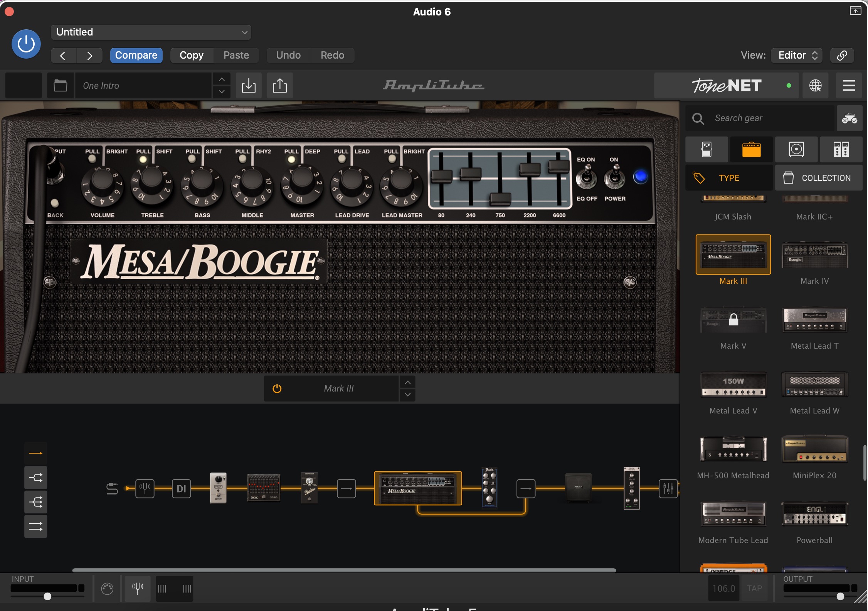Image resolution: width=868 pixels, height=611 pixels.
Task: Click the 80 Hz graphic EQ slider
Action: pyautogui.click(x=441, y=176)
